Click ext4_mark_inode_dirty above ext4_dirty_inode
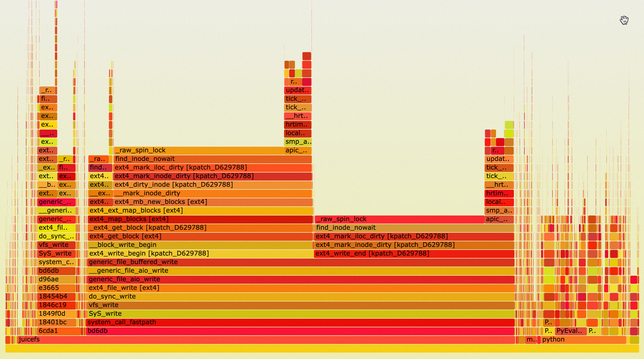Screen dimensions: 644x359 (x=213, y=176)
